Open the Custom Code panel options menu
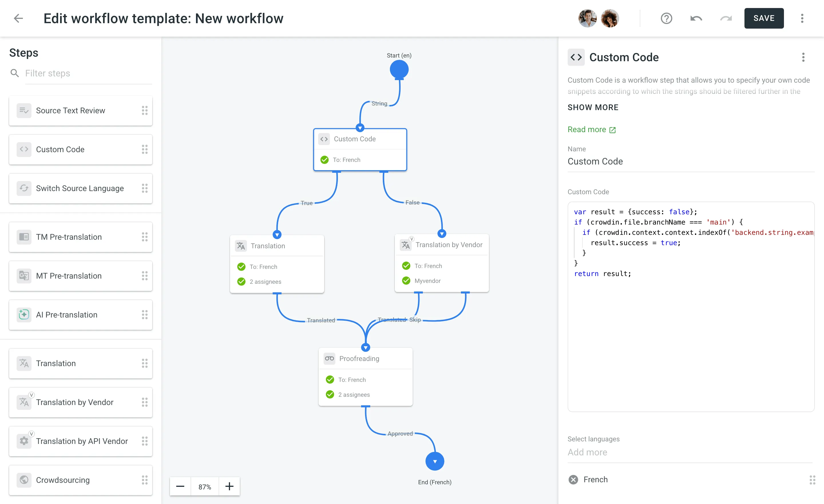 pos(803,57)
